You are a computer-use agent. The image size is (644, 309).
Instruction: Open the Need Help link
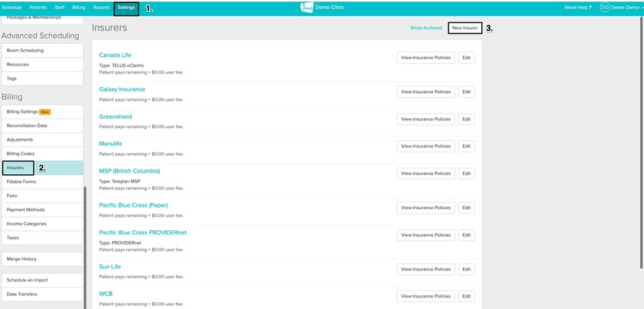click(578, 8)
